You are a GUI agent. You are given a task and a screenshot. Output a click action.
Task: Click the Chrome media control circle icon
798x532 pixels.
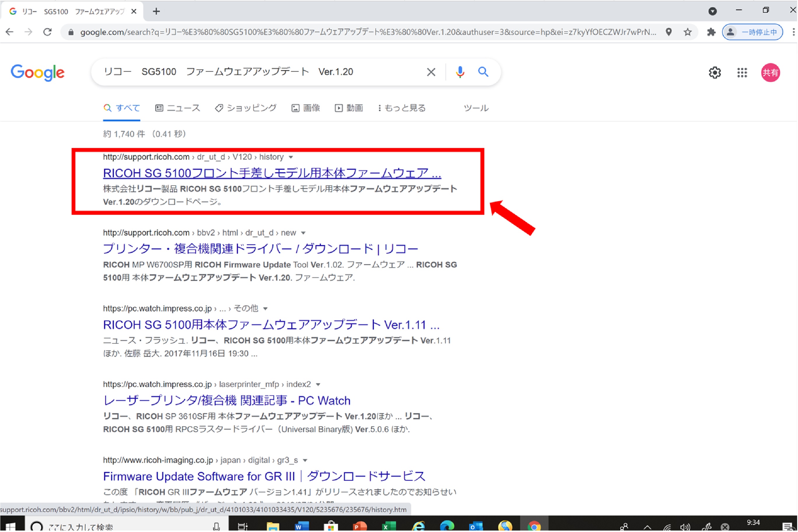[713, 11]
